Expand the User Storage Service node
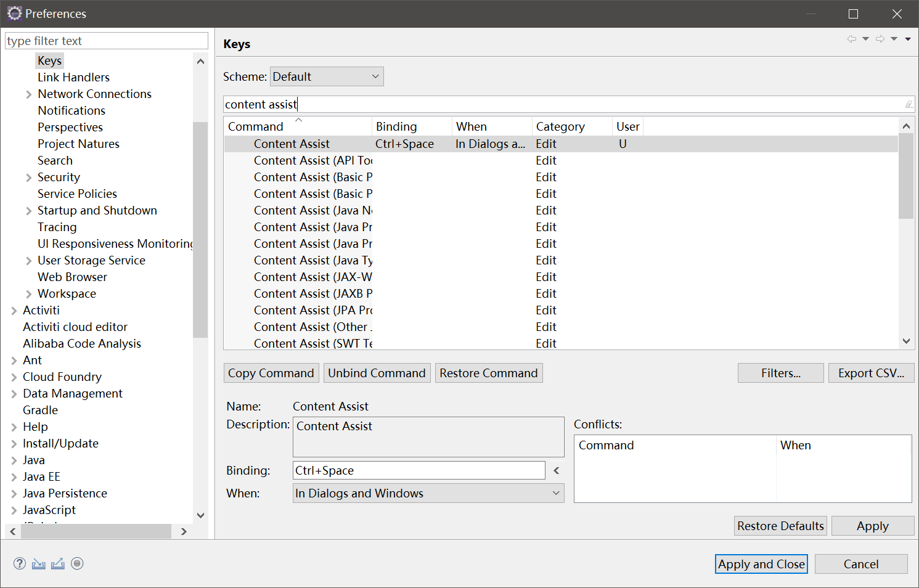Viewport: 919px width, 588px height. click(x=29, y=261)
